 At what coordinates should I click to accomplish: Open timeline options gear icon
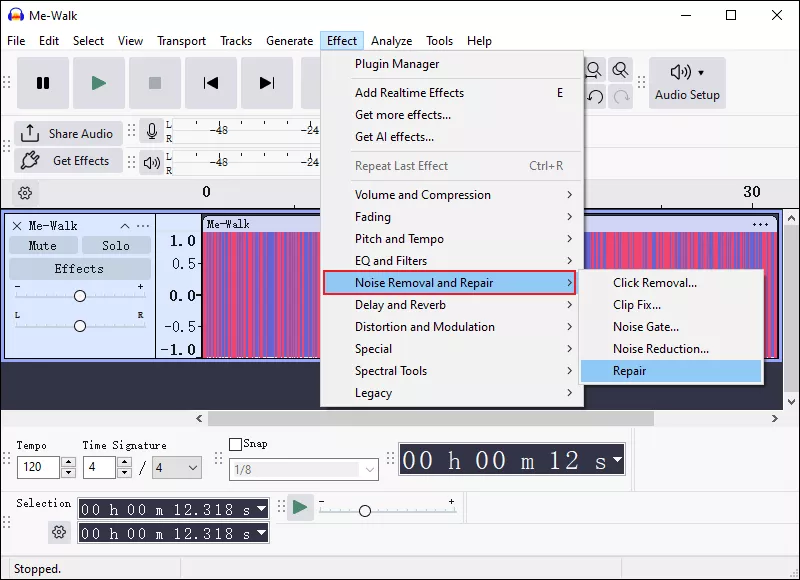click(25, 193)
